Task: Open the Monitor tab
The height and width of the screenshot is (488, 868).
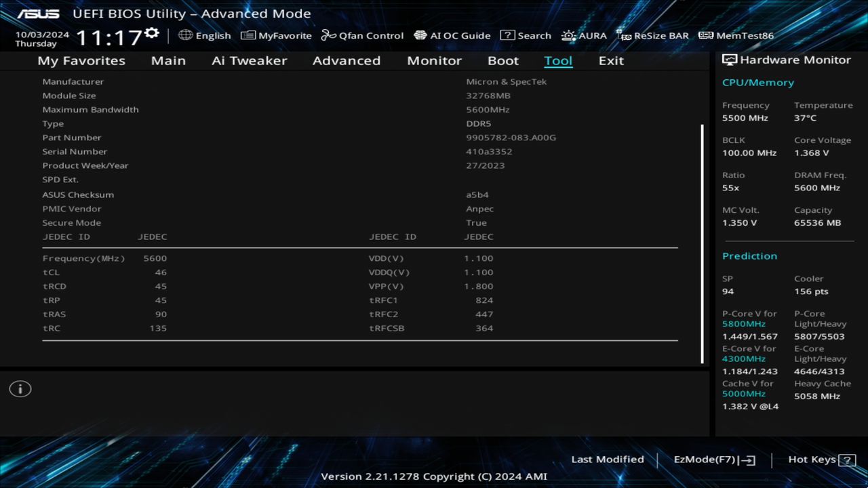Action: click(434, 60)
